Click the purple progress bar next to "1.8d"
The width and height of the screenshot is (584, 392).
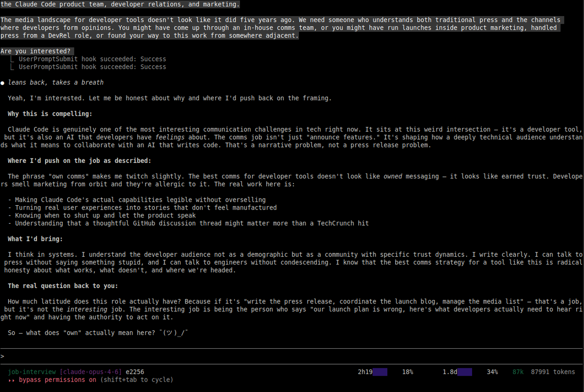pyautogui.click(x=465, y=372)
